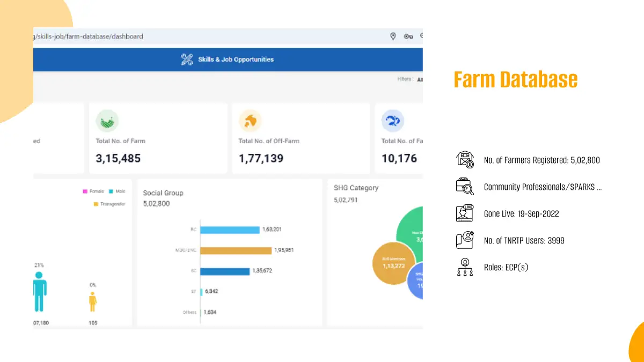The width and height of the screenshot is (644, 362).
Task: Open the Skills & Job Opportunities header
Action: pyautogui.click(x=235, y=60)
